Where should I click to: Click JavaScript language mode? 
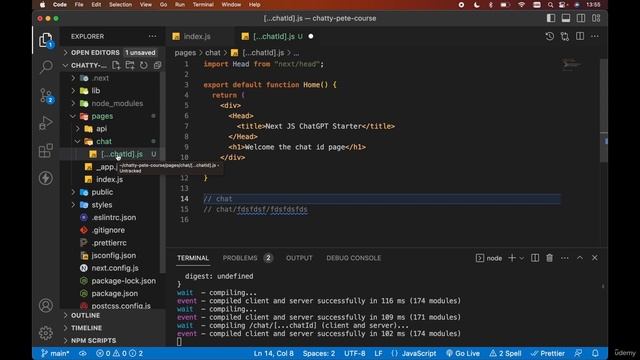point(419,353)
